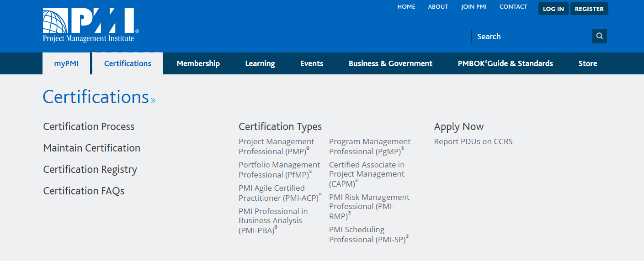Focus the Search input field
The width and height of the screenshot is (644, 261).
pos(532,36)
